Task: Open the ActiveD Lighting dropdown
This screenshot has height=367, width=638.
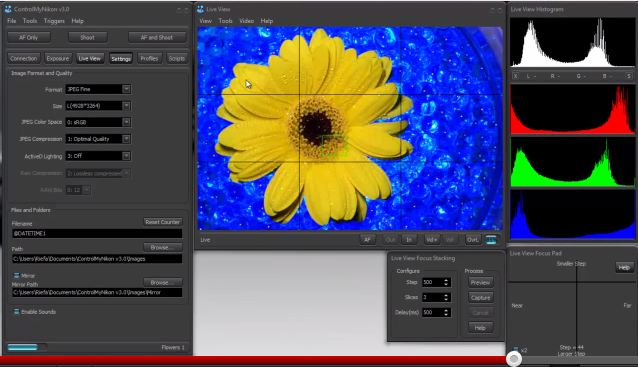Action: point(127,156)
